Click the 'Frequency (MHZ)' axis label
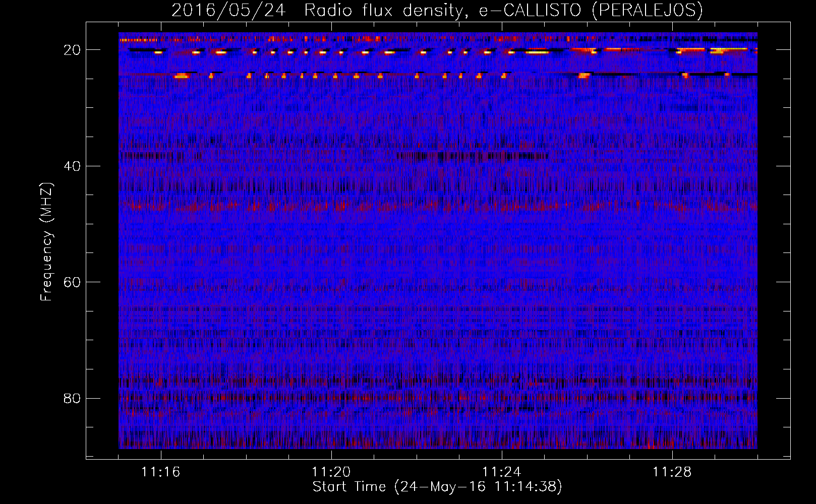This screenshot has height=504, width=816. pyautogui.click(x=46, y=242)
